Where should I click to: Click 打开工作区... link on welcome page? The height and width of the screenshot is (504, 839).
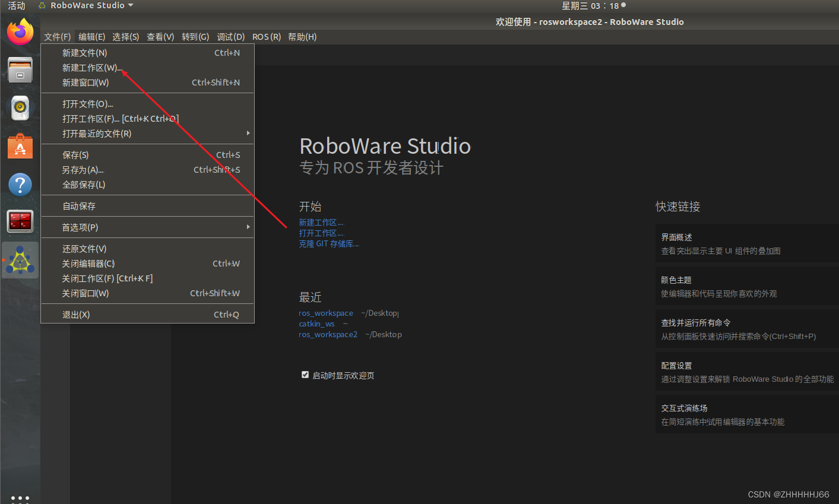[321, 233]
